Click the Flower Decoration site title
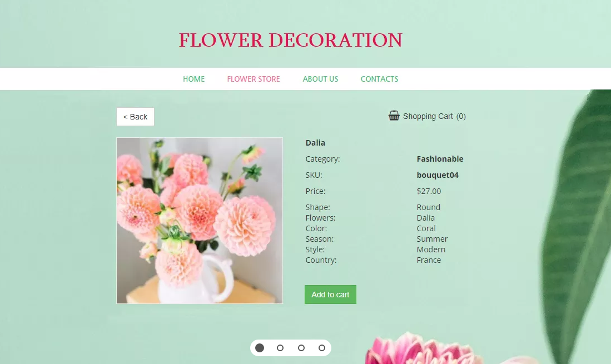The image size is (611, 364). click(291, 40)
